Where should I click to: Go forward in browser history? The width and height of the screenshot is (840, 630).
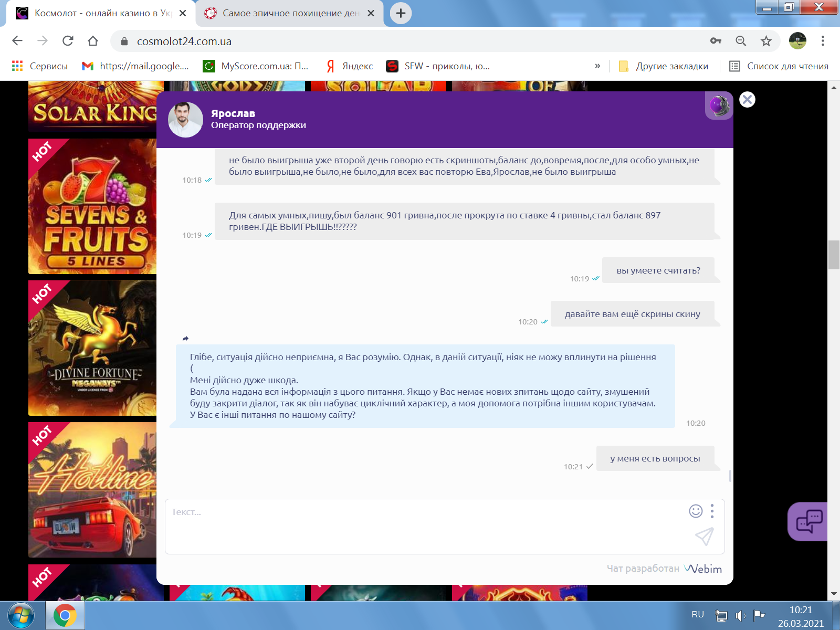point(43,41)
